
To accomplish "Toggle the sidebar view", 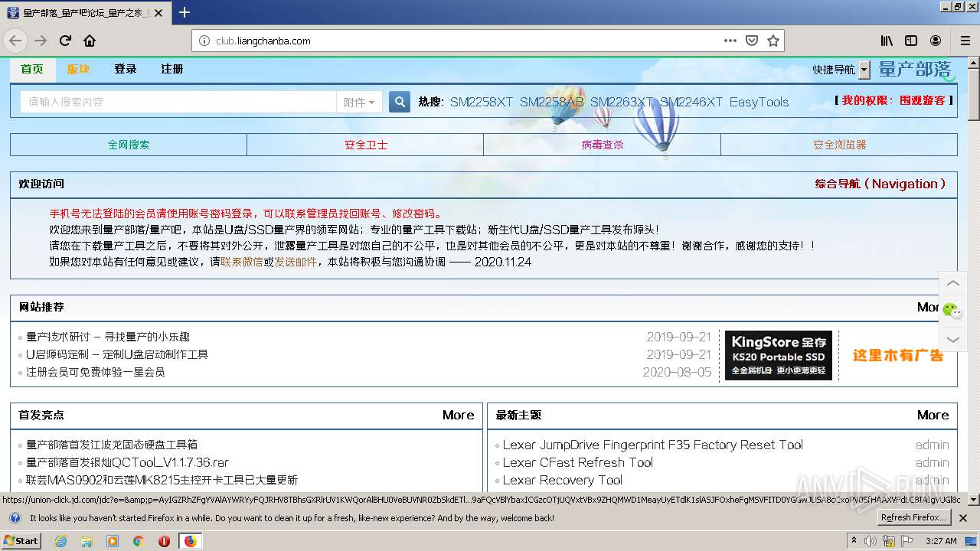I will coord(911,41).
